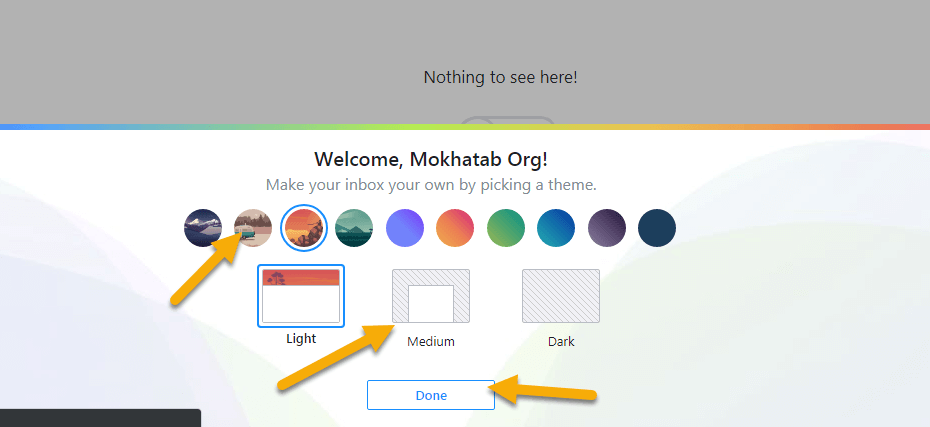
Task: Click the toggle switch behind the overlay
Action: (506, 121)
